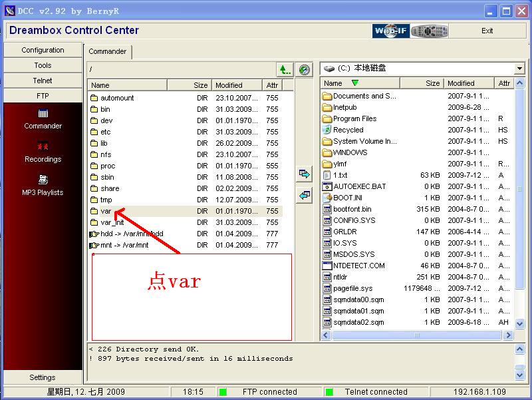Screen dimensions: 532x400
Task: Open the Settings button at bottom left
Action: [x=43, y=377]
